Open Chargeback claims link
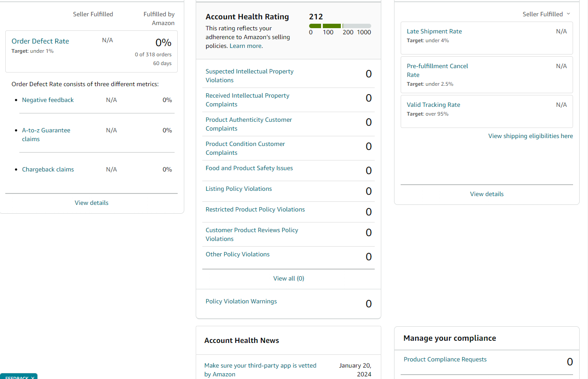Screen dimensions: 588x379 [x=48, y=169]
